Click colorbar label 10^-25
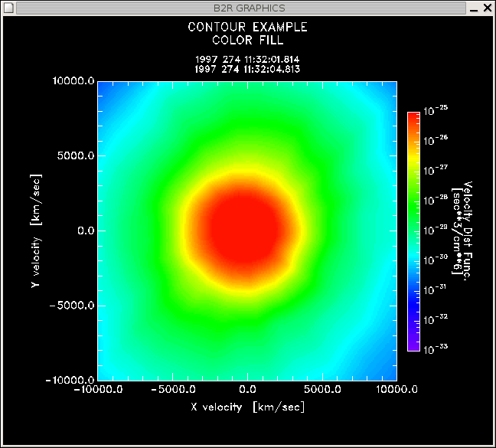496x448 pixels. point(436,110)
